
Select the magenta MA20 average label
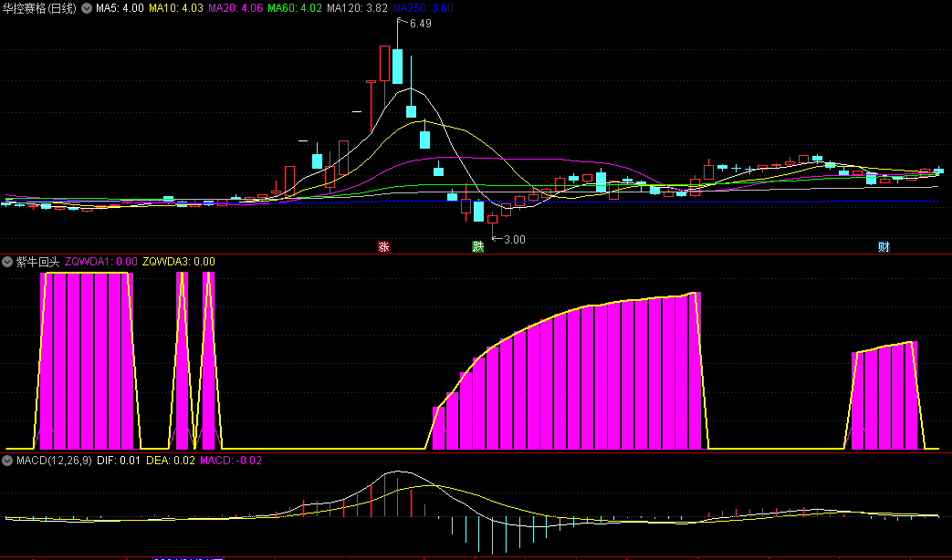(x=235, y=8)
